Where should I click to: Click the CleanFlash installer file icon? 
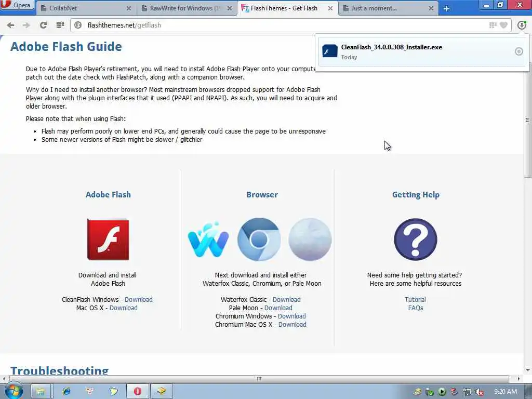(x=330, y=51)
